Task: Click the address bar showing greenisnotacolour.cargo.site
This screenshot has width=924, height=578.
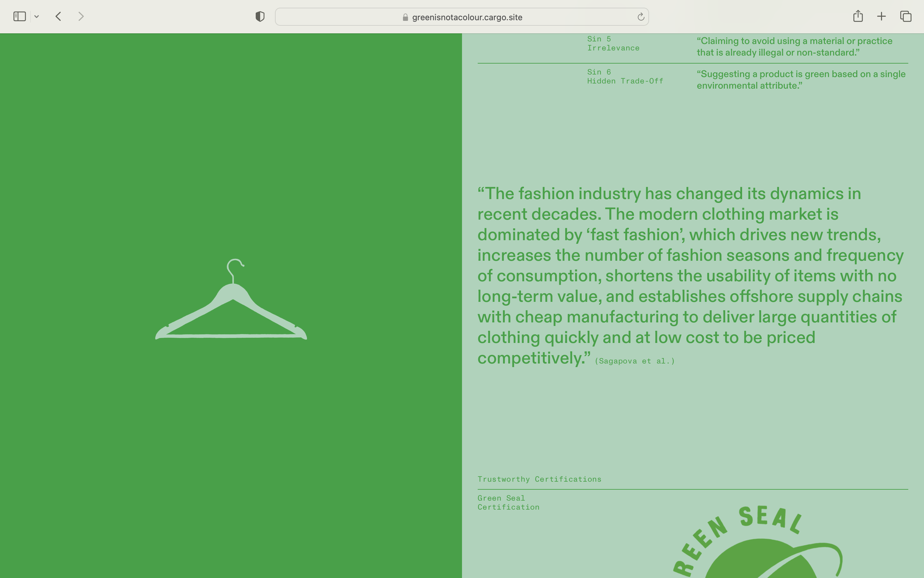Action: pyautogui.click(x=462, y=17)
